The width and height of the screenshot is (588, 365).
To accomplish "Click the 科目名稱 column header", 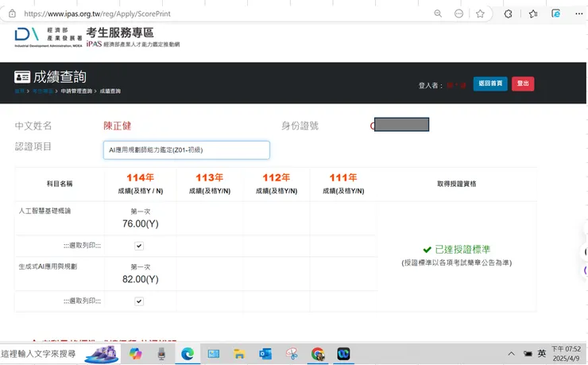I will [60, 184].
